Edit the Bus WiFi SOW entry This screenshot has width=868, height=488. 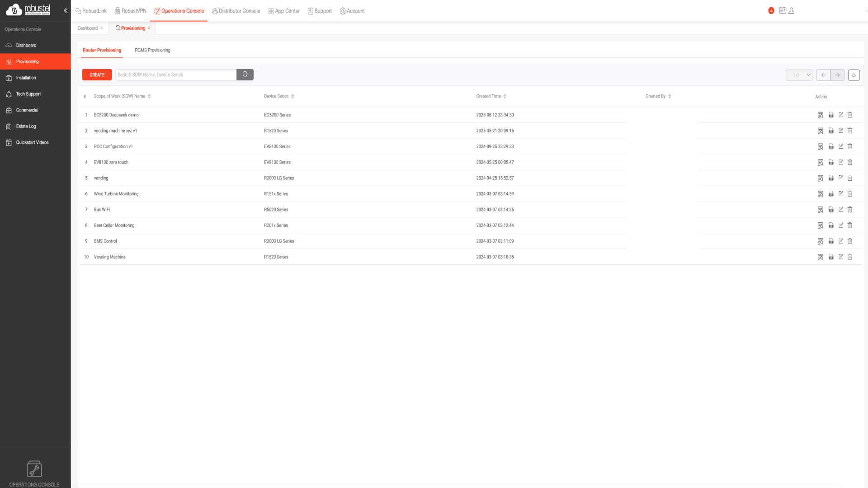click(841, 210)
